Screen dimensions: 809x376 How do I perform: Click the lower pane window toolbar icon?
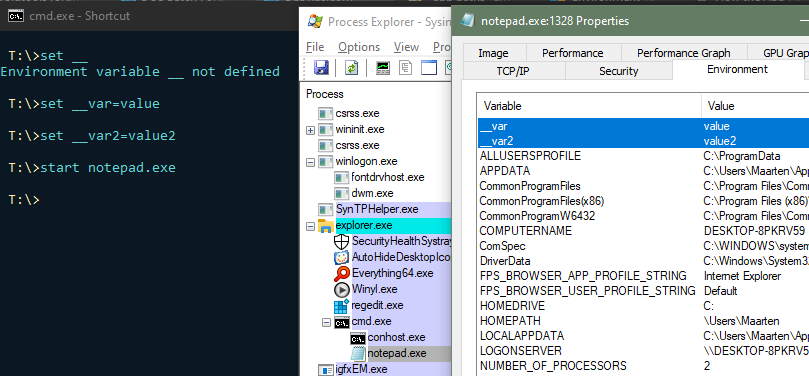click(429, 68)
